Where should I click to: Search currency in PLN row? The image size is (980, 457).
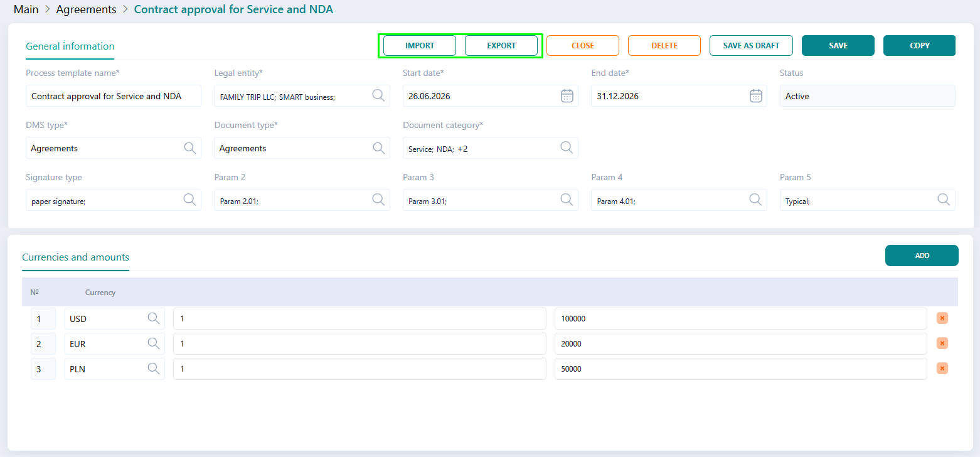154,368
